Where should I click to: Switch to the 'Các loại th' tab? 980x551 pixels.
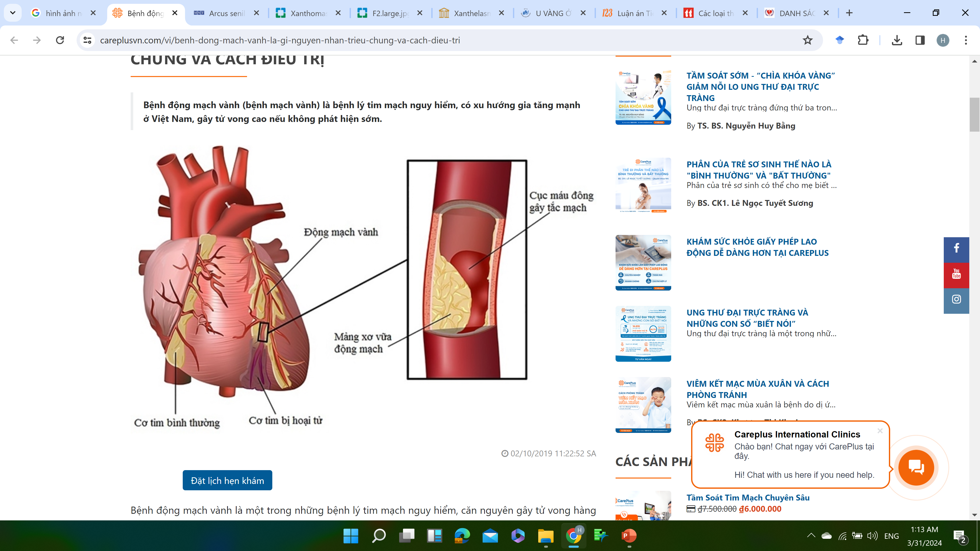point(716,13)
